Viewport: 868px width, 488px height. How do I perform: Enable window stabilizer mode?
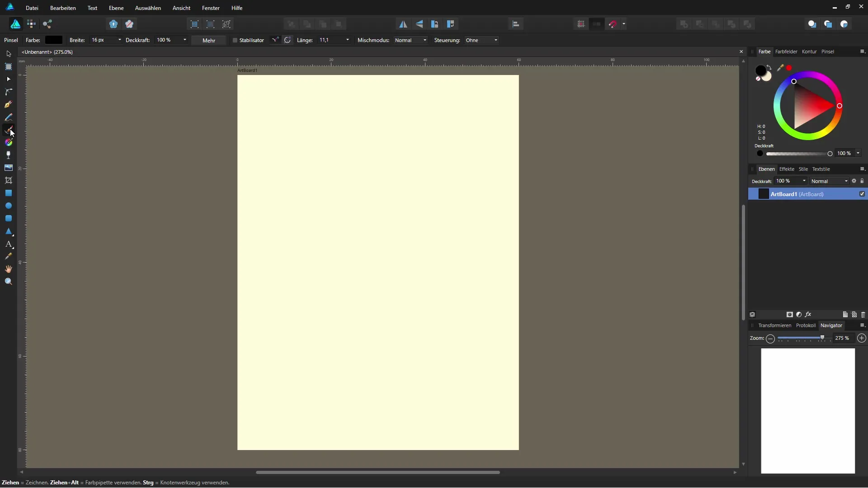(x=288, y=40)
